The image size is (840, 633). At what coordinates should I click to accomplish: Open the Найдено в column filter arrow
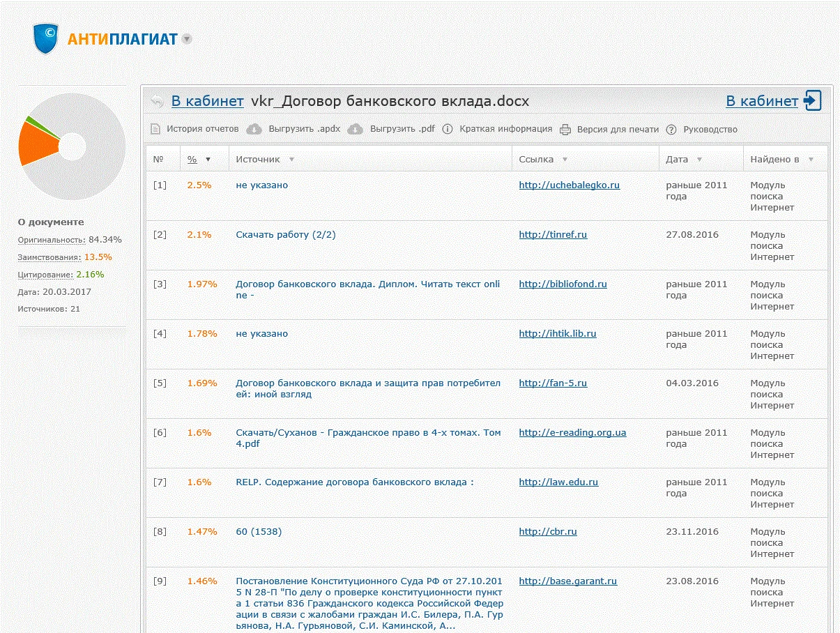[811, 160]
